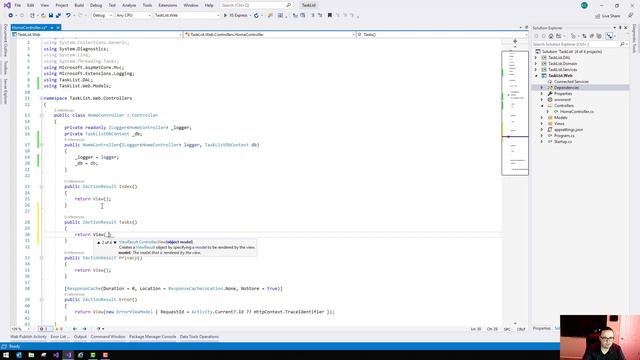The image size is (640, 360).
Task: Open the Web Publish Activity tab
Action: [x=29, y=337]
